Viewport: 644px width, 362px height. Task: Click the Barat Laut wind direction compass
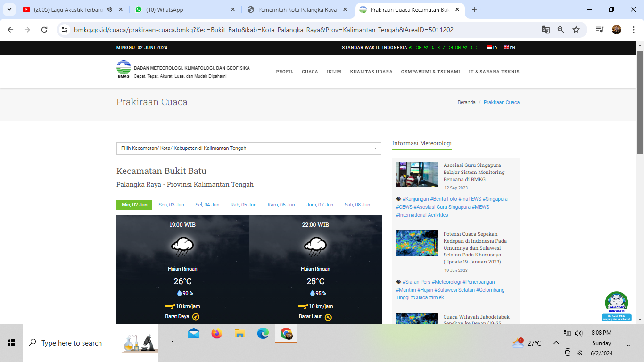[x=329, y=317]
